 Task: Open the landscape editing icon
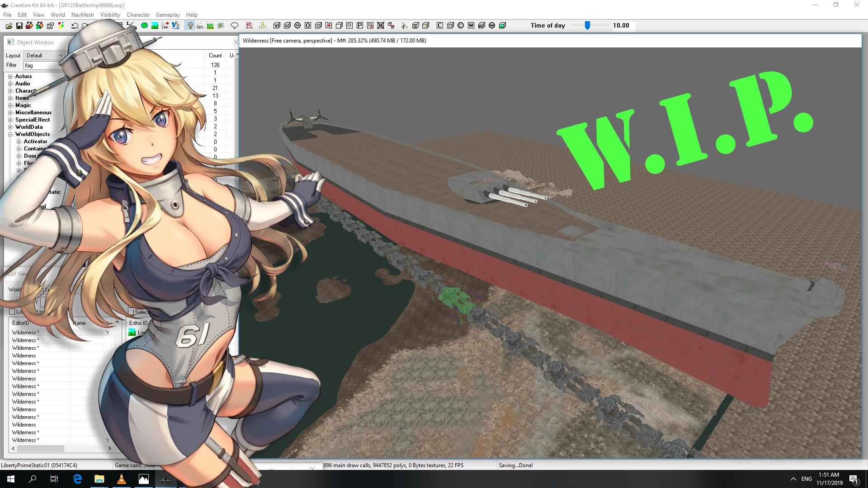(155, 26)
